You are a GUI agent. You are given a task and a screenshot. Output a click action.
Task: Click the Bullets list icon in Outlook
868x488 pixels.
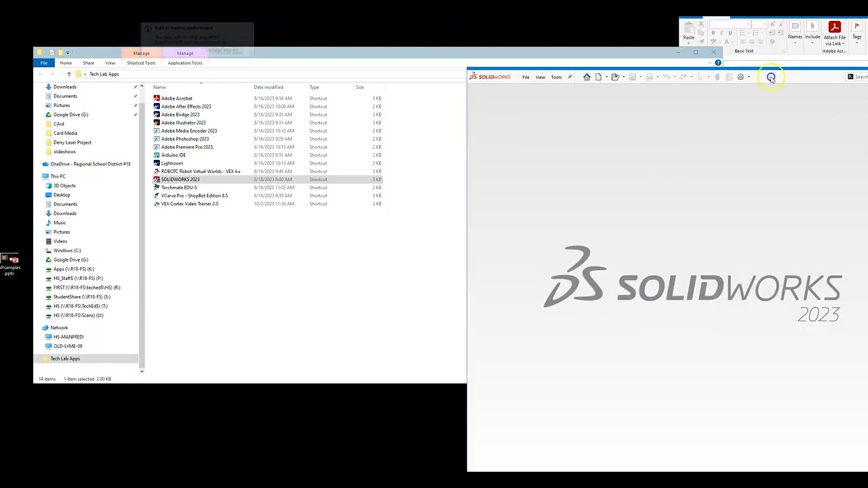coord(743,33)
